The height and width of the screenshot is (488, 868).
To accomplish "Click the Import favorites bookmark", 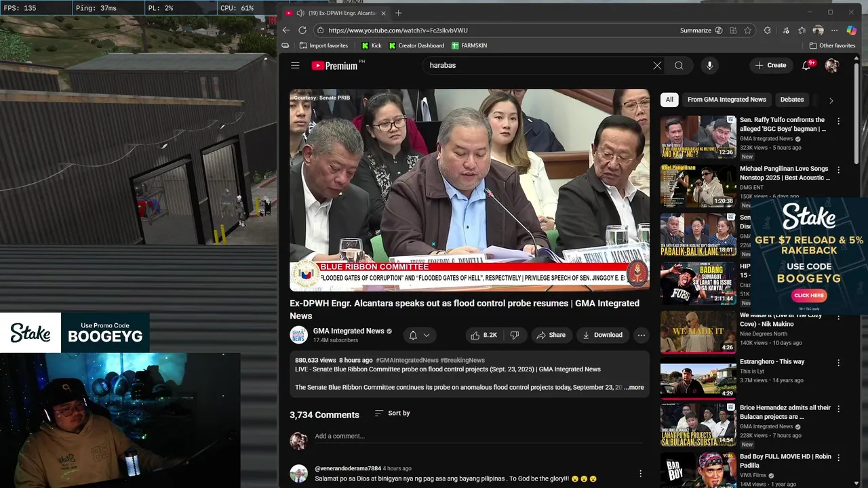I will 323,45.
